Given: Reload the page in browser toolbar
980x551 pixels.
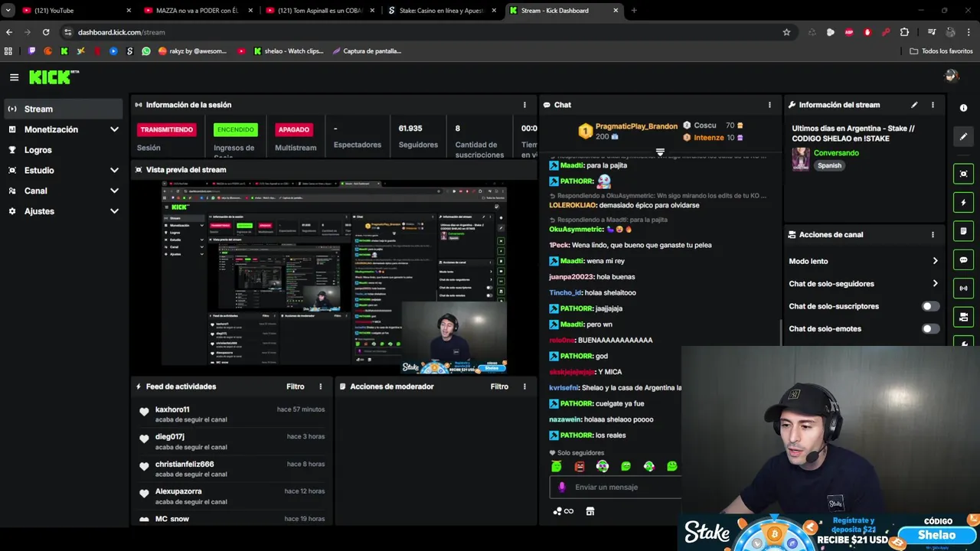Looking at the screenshot, I should [46, 32].
